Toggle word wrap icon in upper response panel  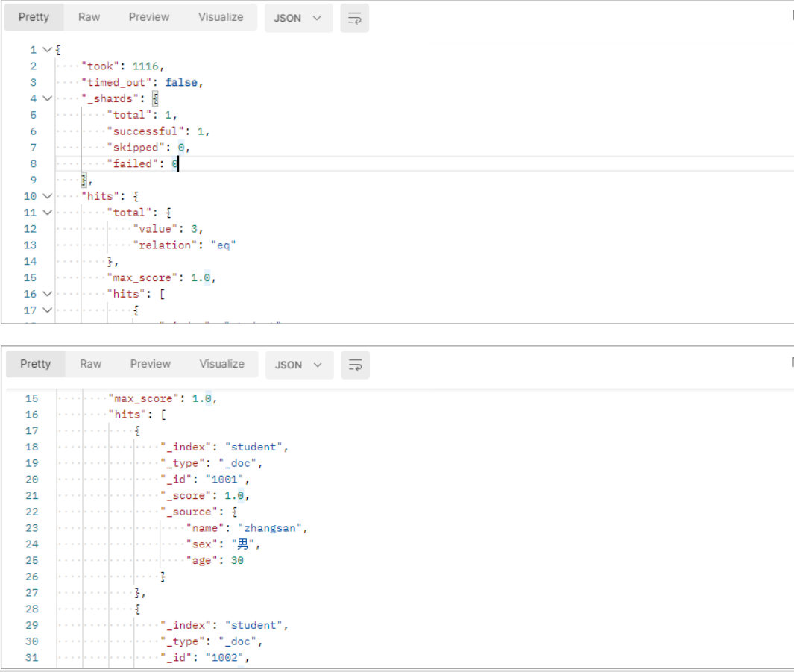click(354, 18)
